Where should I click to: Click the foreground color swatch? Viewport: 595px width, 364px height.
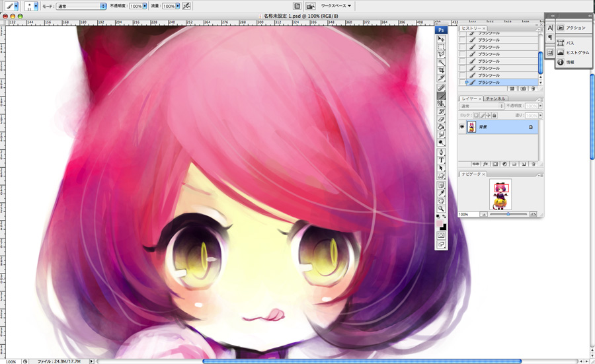440,224
